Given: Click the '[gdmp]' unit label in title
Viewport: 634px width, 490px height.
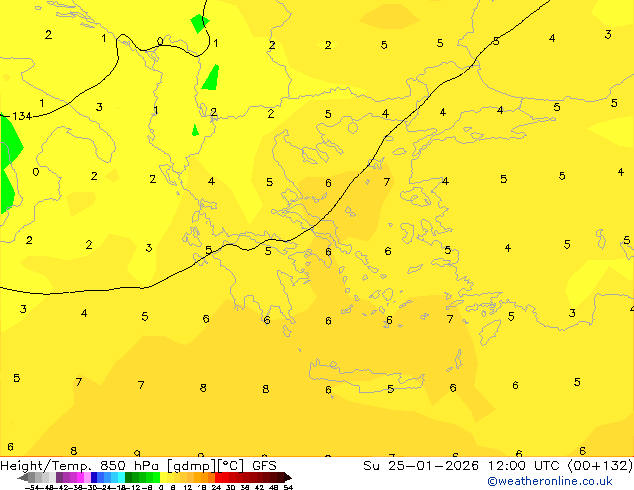Looking at the screenshot, I should pos(192,466).
